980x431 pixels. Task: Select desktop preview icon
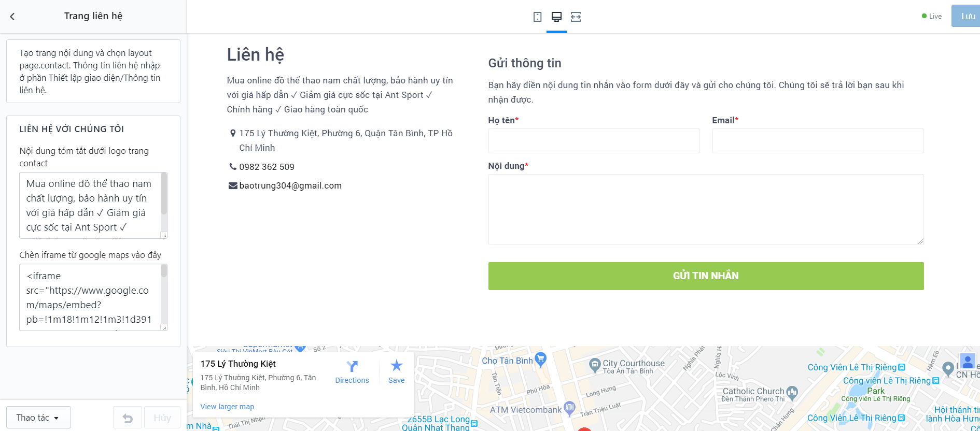click(x=556, y=17)
